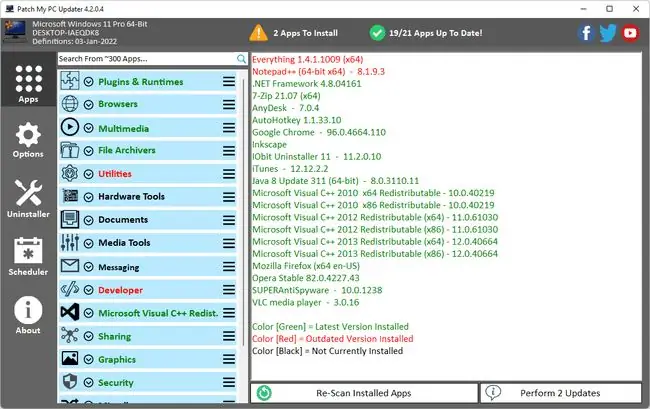Open the YouTube channel icon
Viewport: 650px width, 409px height.
pyautogui.click(x=630, y=33)
